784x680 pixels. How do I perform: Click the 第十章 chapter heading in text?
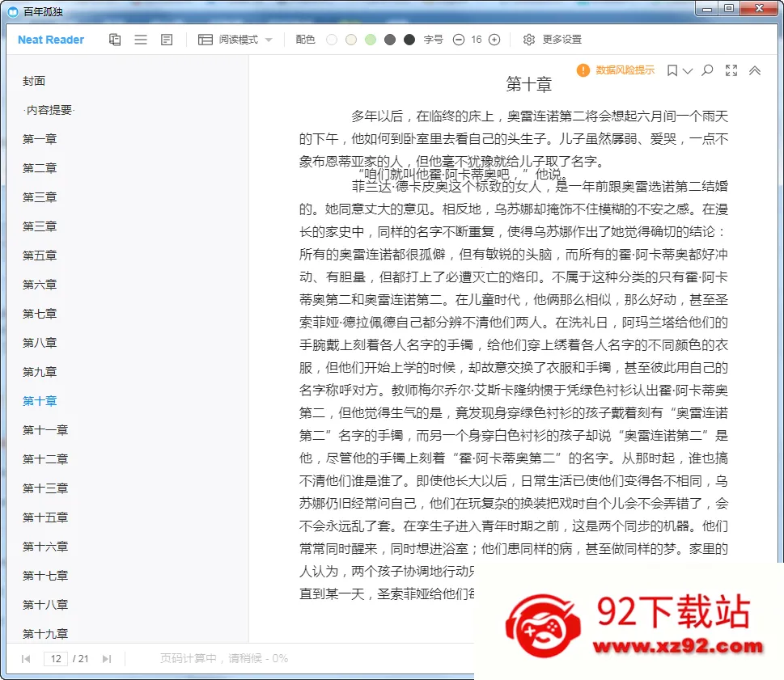click(528, 84)
